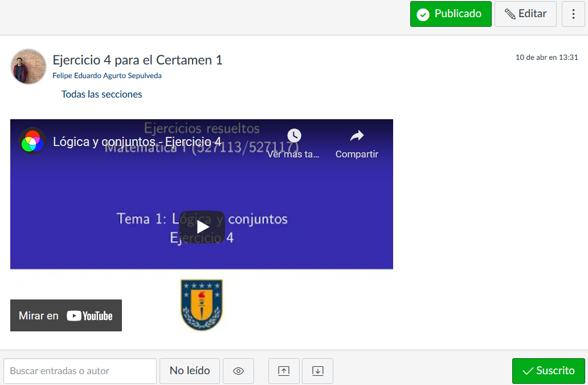Click 'Mirar en YouTube' button
The width and height of the screenshot is (588, 385).
(66, 315)
